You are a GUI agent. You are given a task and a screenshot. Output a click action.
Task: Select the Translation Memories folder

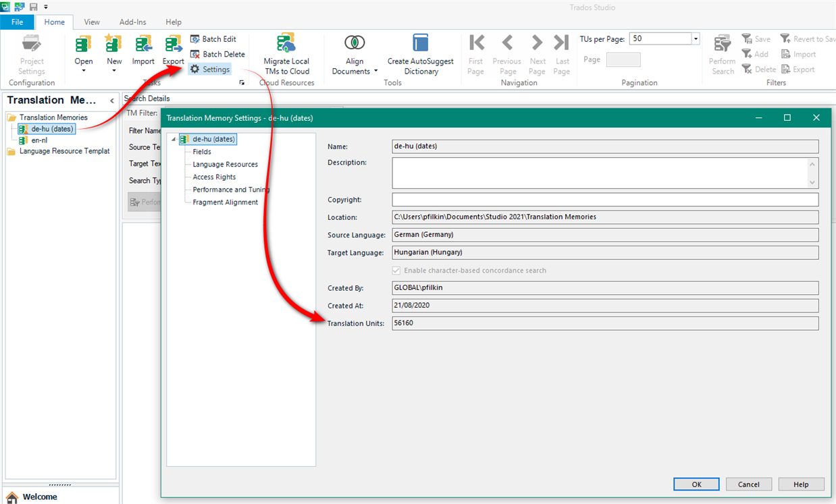53,117
